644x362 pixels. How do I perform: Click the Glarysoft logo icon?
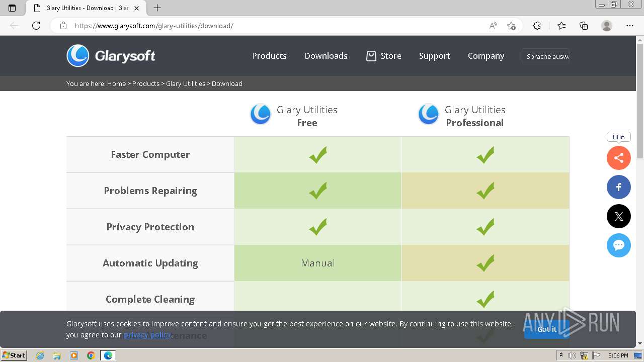point(78,56)
